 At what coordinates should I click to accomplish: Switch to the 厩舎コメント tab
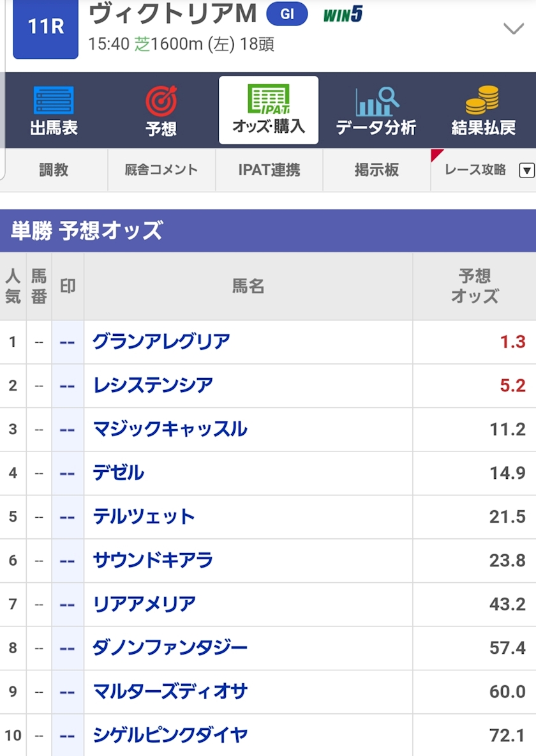coord(161,170)
